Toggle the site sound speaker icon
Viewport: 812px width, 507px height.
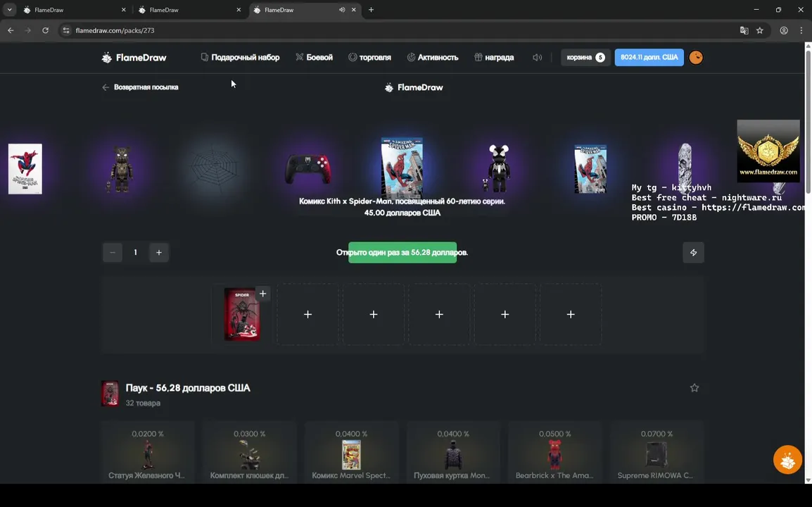(x=537, y=58)
